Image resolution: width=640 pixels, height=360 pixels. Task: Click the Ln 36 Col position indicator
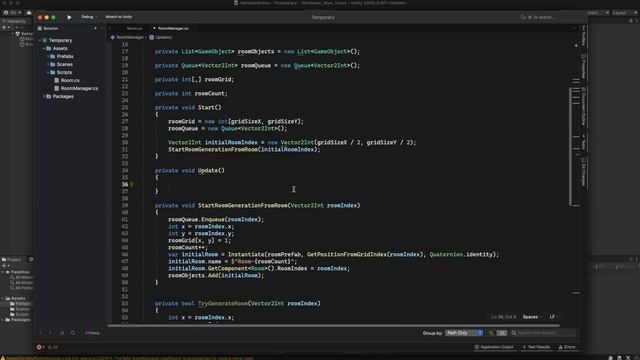coord(504,317)
